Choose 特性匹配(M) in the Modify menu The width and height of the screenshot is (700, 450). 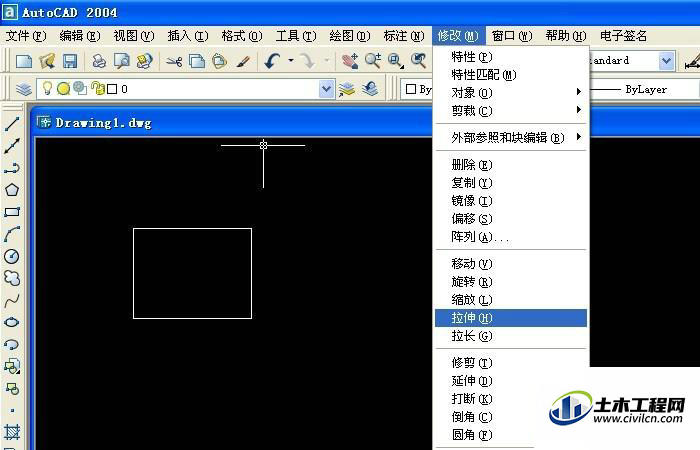511,75
